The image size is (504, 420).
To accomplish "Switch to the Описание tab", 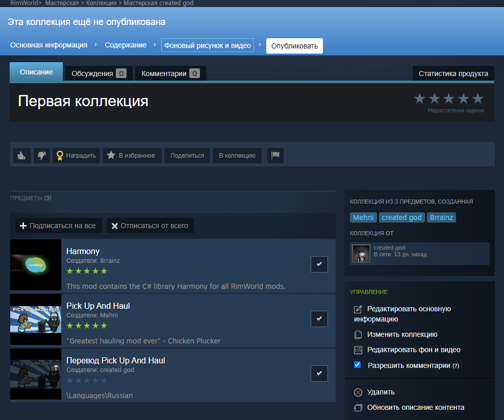I will pyautogui.click(x=36, y=72).
